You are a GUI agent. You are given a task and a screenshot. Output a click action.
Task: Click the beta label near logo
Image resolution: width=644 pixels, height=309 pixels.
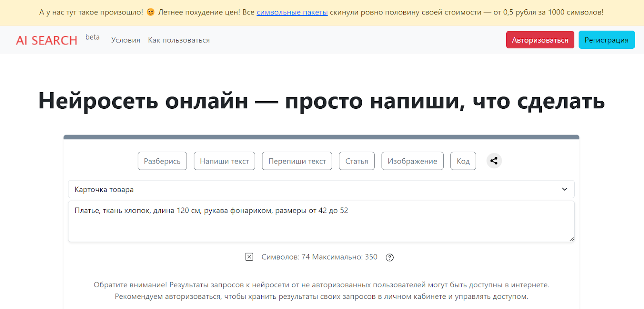click(92, 37)
